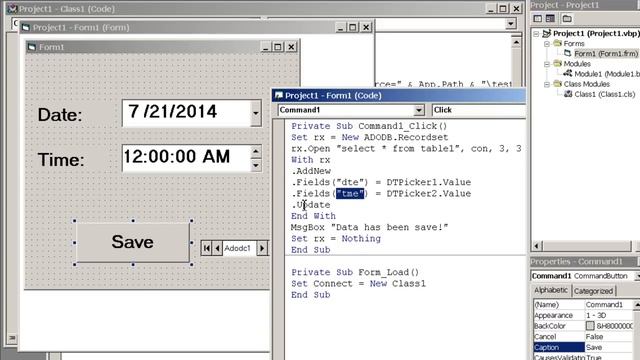This screenshot has height=360, width=640.
Task: Click the Forms folder icon
Action: tap(558, 43)
